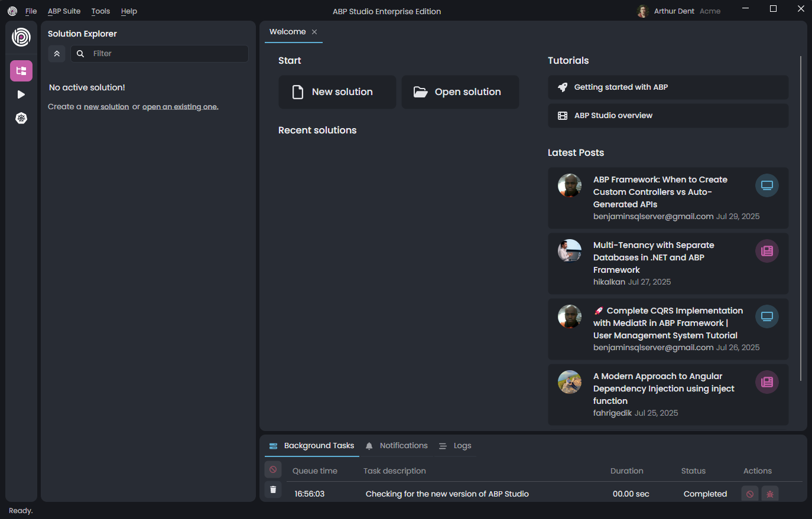Open the ABP Suite menu
This screenshot has height=519, width=812.
64,11
